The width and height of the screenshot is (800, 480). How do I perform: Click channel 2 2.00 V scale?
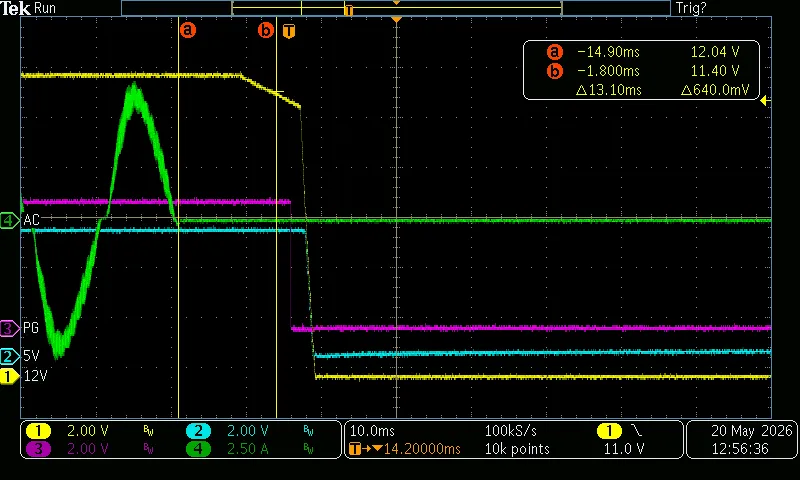[x=247, y=431]
